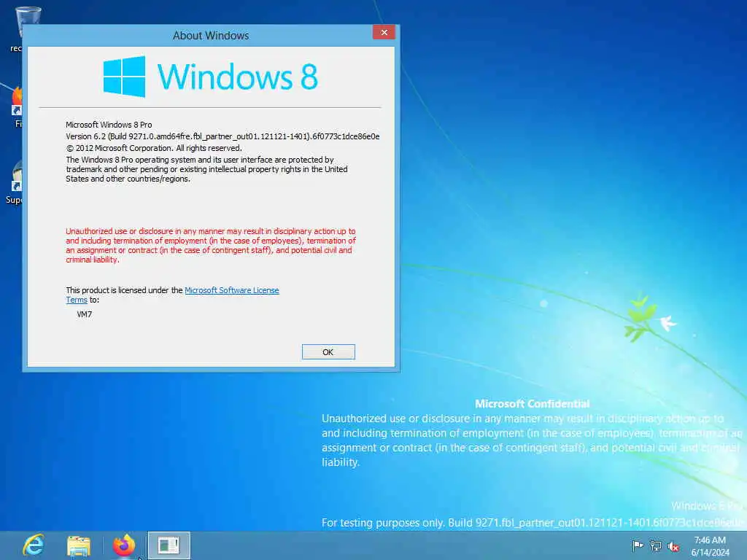Click the About Windows title bar
747x560 pixels.
(211, 35)
